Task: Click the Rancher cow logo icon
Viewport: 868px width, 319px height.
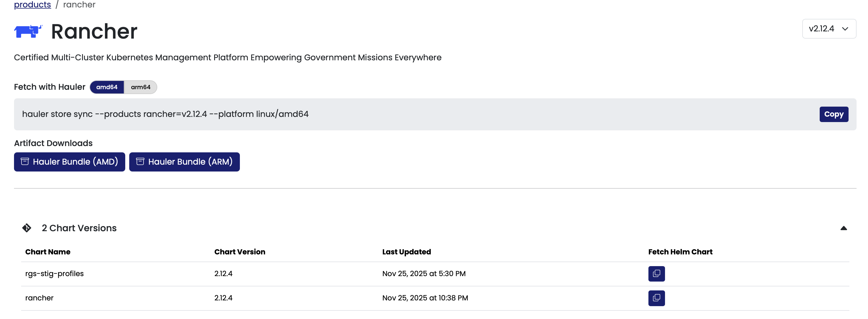Action: (x=28, y=31)
